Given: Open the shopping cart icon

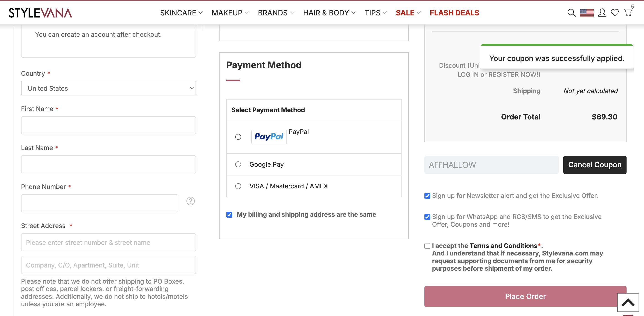Looking at the screenshot, I should tap(628, 12).
